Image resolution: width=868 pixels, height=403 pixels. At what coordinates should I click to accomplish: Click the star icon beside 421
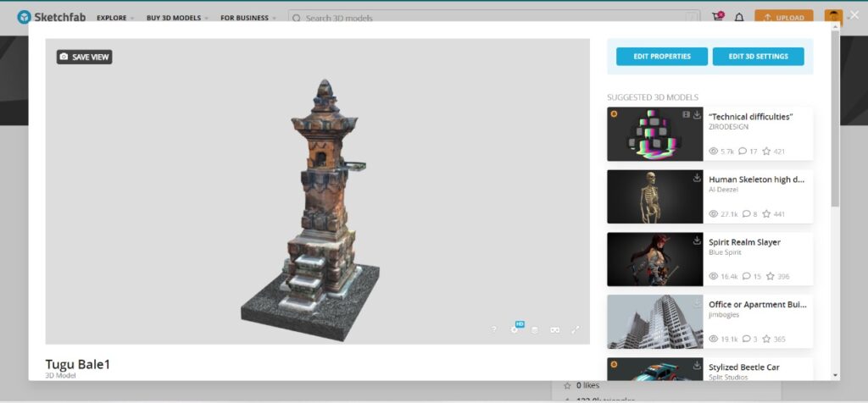[x=766, y=151]
